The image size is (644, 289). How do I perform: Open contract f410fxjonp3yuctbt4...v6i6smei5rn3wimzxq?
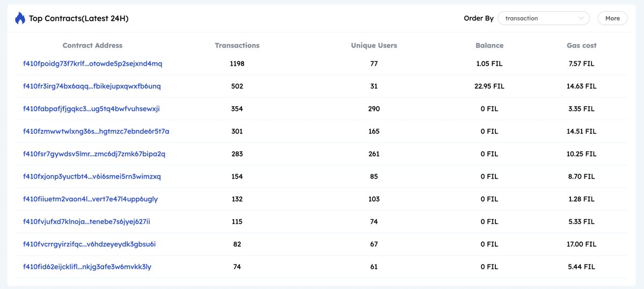92,176
